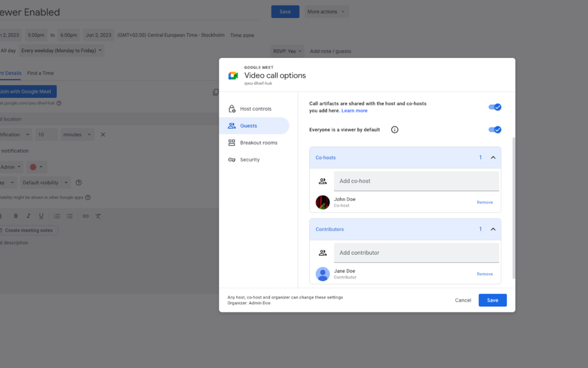Viewport: 588px width, 368px height.
Task: Click help icon beside Default visibility
Action: tap(78, 183)
